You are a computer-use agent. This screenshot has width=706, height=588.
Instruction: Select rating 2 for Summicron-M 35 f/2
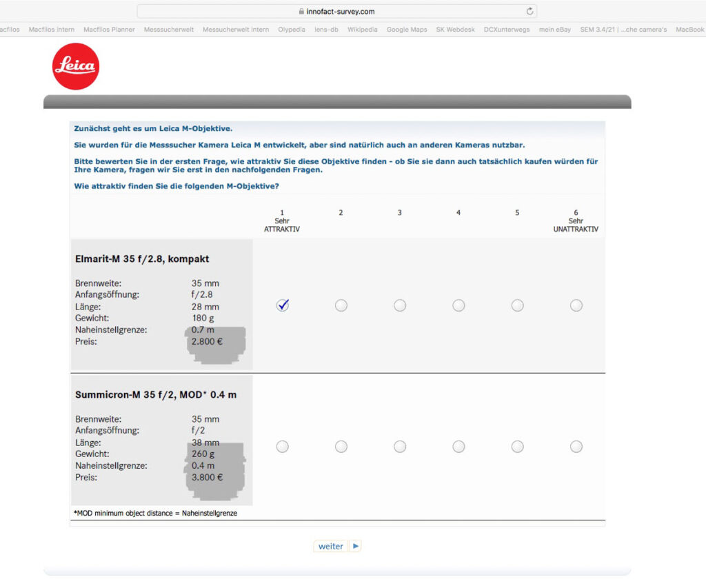341,446
